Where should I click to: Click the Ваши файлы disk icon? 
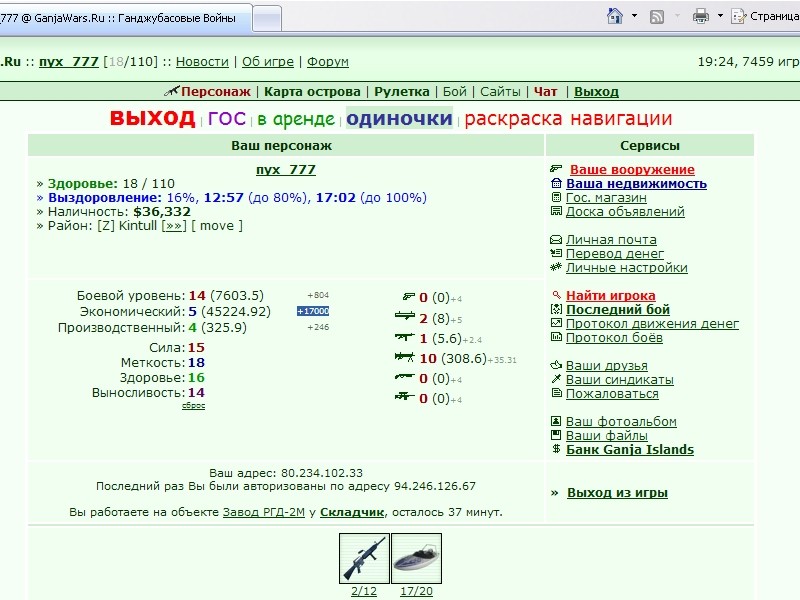pyautogui.click(x=556, y=435)
